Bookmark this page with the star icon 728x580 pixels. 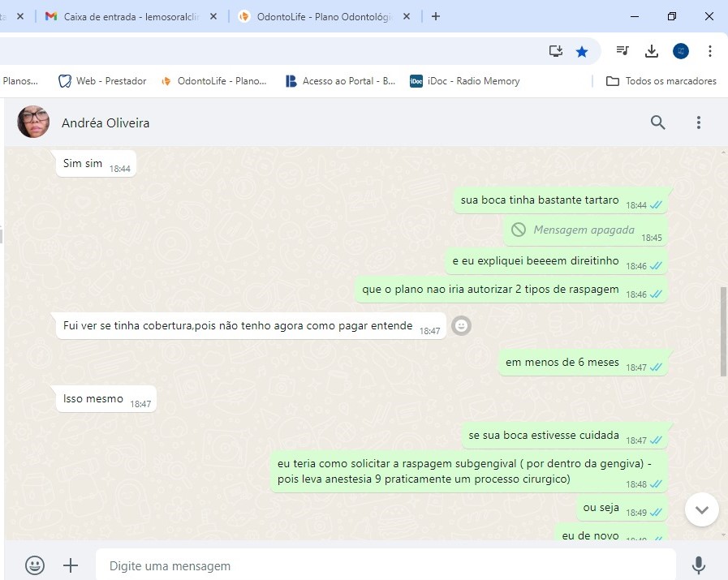click(582, 51)
